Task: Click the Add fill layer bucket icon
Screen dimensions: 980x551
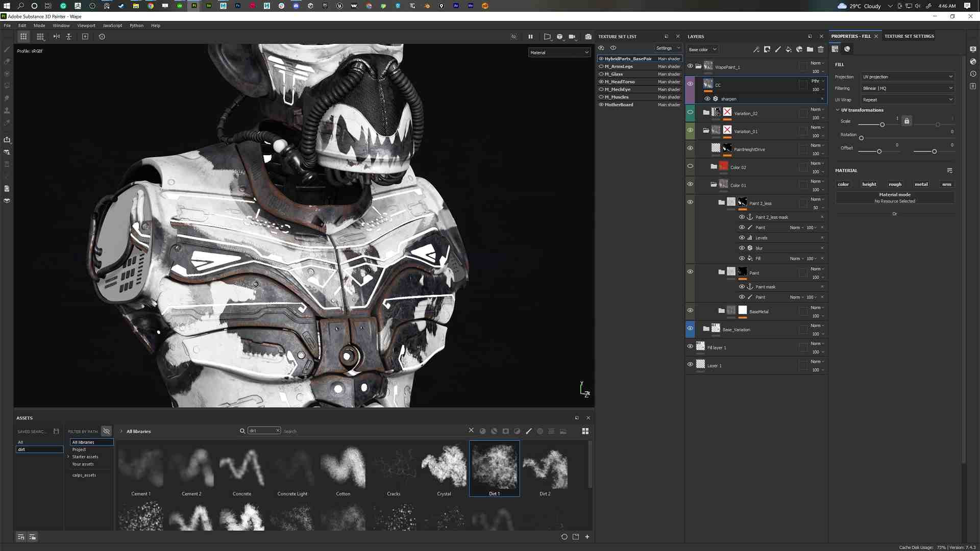Action: (789, 49)
